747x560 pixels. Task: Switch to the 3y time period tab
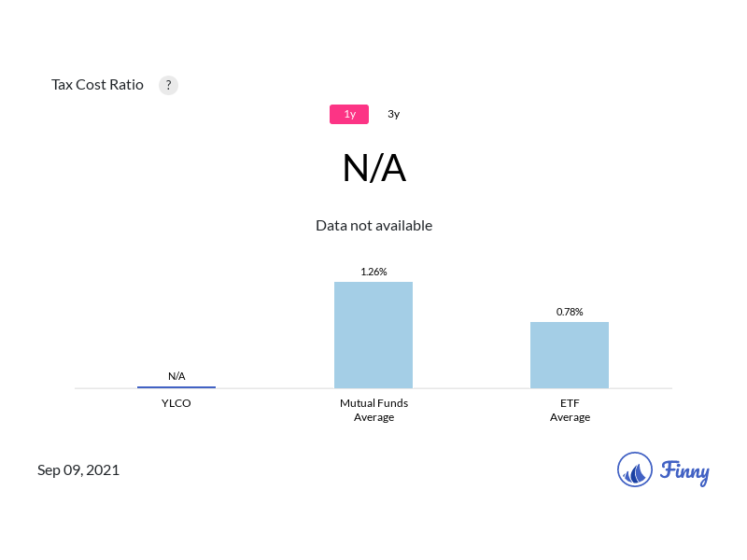coord(393,114)
